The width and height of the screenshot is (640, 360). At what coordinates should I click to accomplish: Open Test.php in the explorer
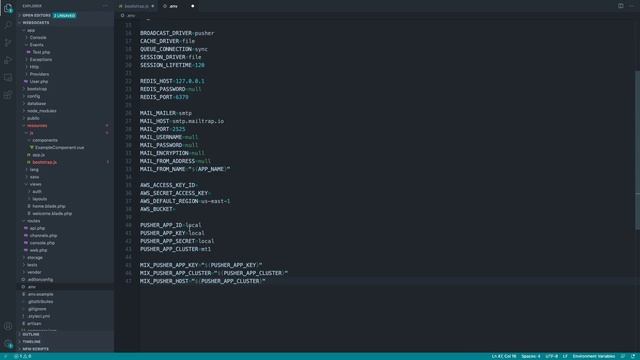(64, 52)
